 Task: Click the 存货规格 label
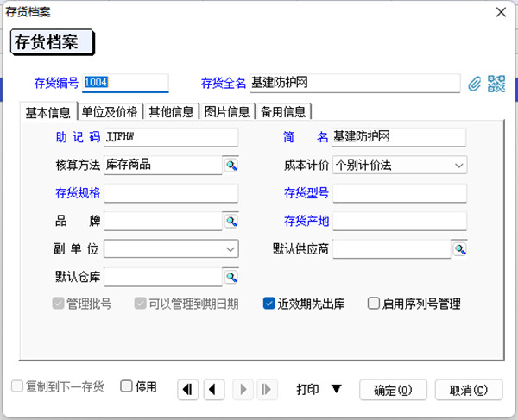pyautogui.click(x=78, y=193)
